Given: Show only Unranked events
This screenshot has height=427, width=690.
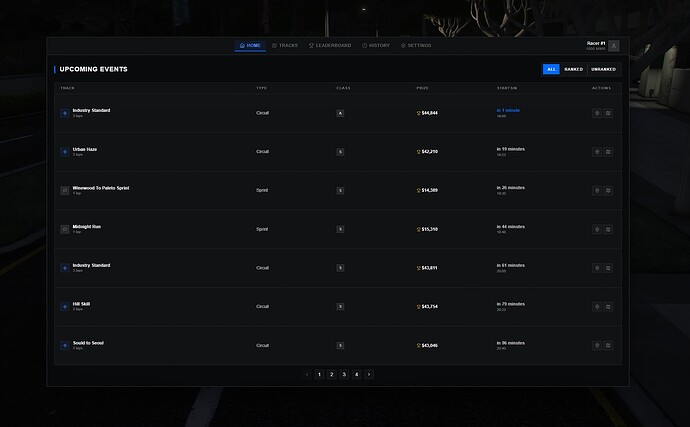Looking at the screenshot, I should click(603, 69).
